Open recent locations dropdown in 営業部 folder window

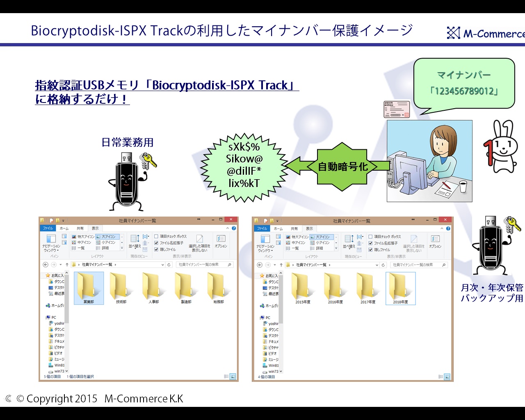coord(61,265)
